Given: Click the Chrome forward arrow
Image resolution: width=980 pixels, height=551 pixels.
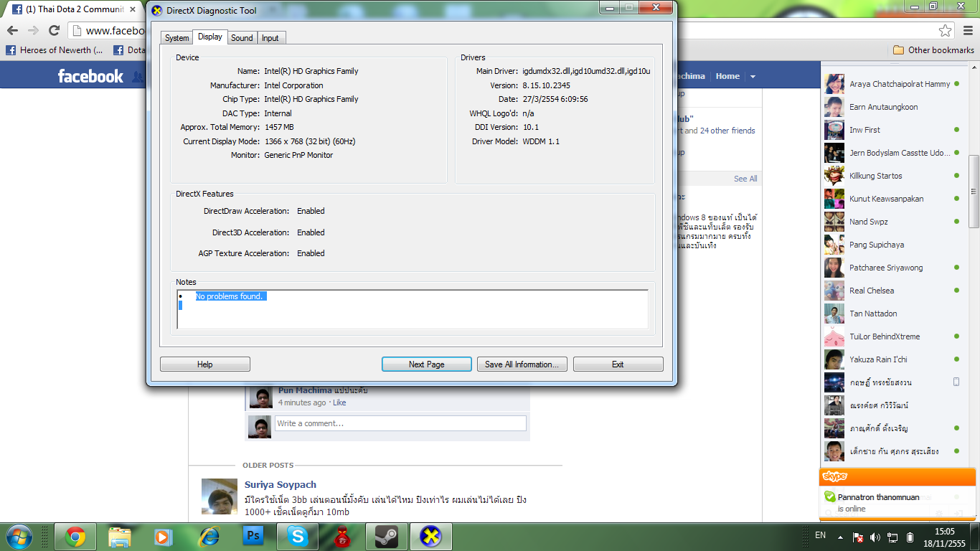Looking at the screenshot, I should tap(33, 30).
